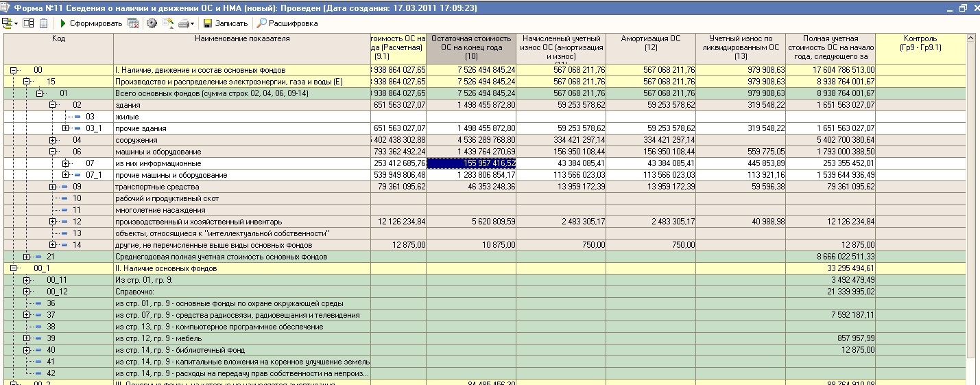The height and width of the screenshot is (385, 980).
Task: Expand row 21 Среднегодовая полная учетная стоимость
Action: (26, 257)
